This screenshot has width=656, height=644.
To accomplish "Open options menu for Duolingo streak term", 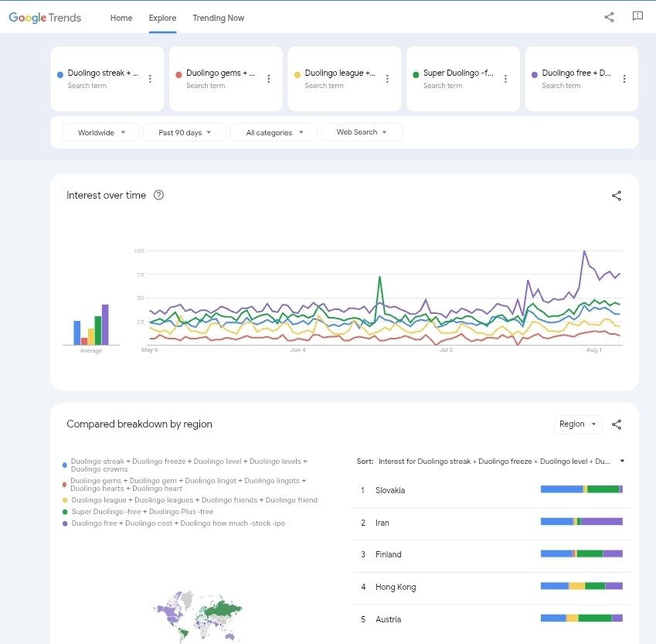I will [x=150, y=79].
